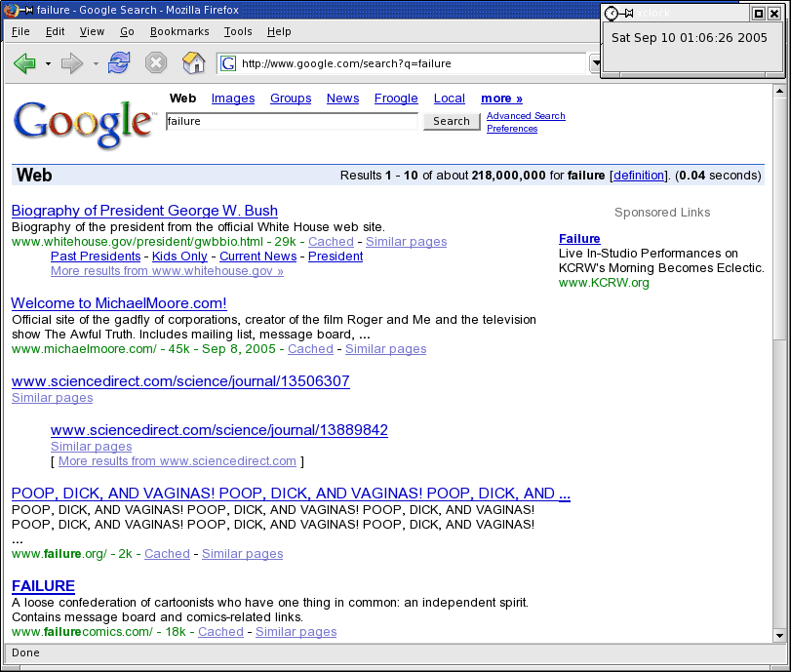Open Cached copy of whitehouse.gov result
The height and width of the screenshot is (672, 791).
click(331, 242)
